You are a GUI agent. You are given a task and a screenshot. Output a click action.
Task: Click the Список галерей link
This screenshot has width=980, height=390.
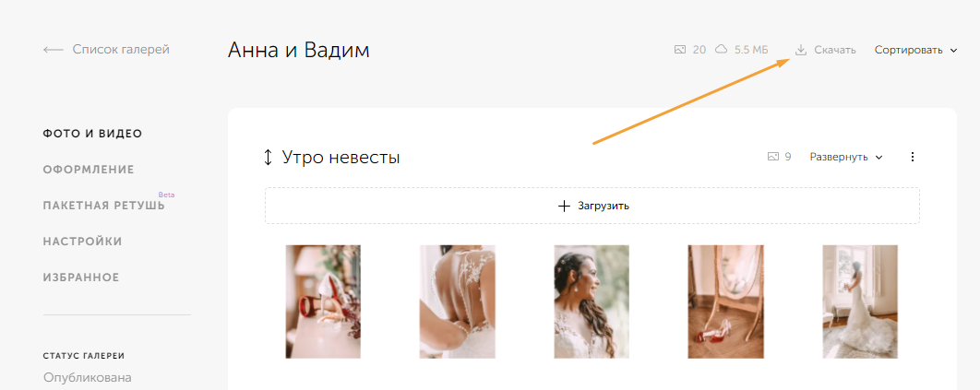click(x=121, y=49)
